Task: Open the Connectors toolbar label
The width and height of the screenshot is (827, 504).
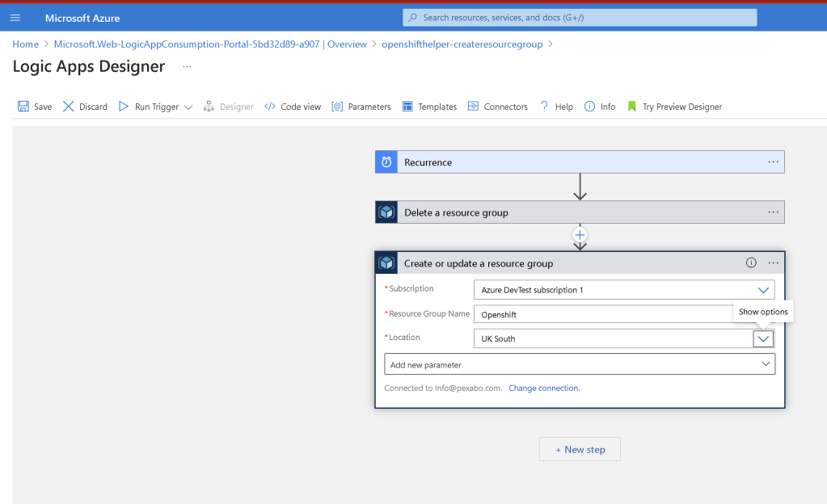Action: pyautogui.click(x=505, y=107)
